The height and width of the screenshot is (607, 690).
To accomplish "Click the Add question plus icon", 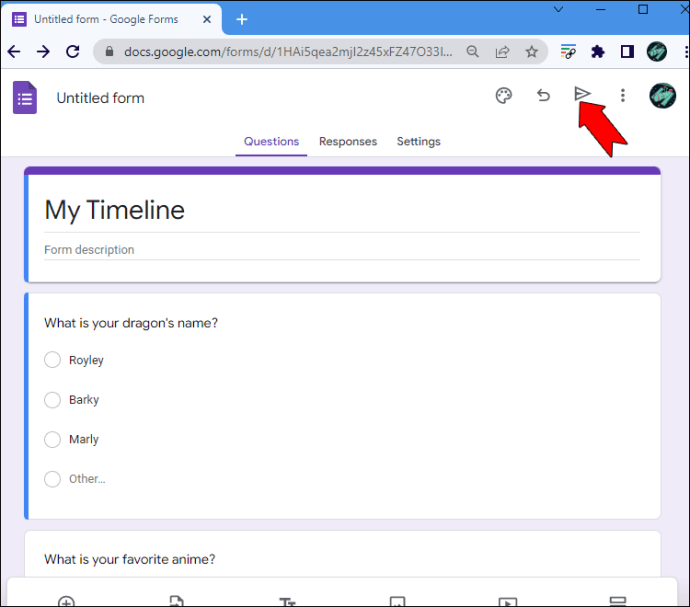I will 66,601.
